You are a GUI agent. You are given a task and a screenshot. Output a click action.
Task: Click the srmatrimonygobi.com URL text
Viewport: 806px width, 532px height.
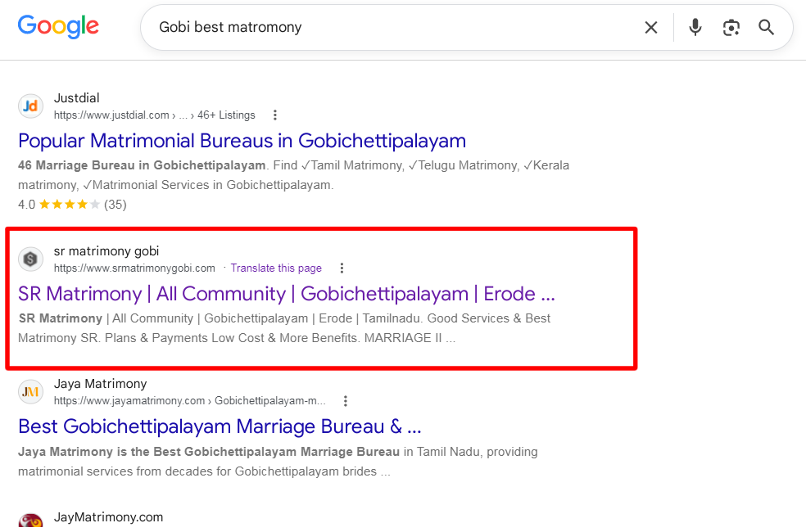point(134,268)
